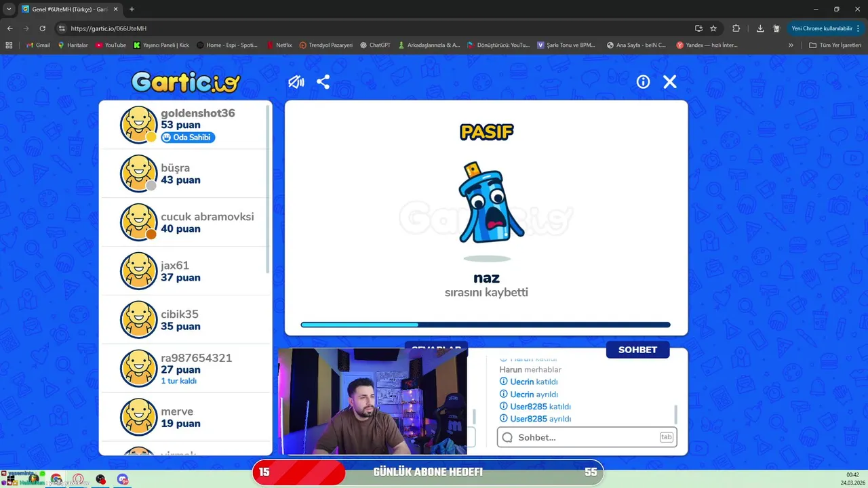868x488 pixels.
Task: Open the Home - Espi - Spotify bookmark
Action: pos(227,45)
